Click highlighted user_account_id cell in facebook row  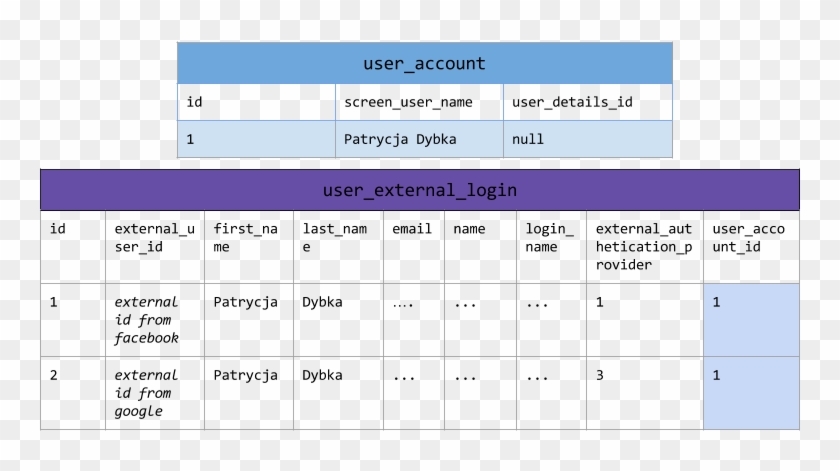(752, 320)
